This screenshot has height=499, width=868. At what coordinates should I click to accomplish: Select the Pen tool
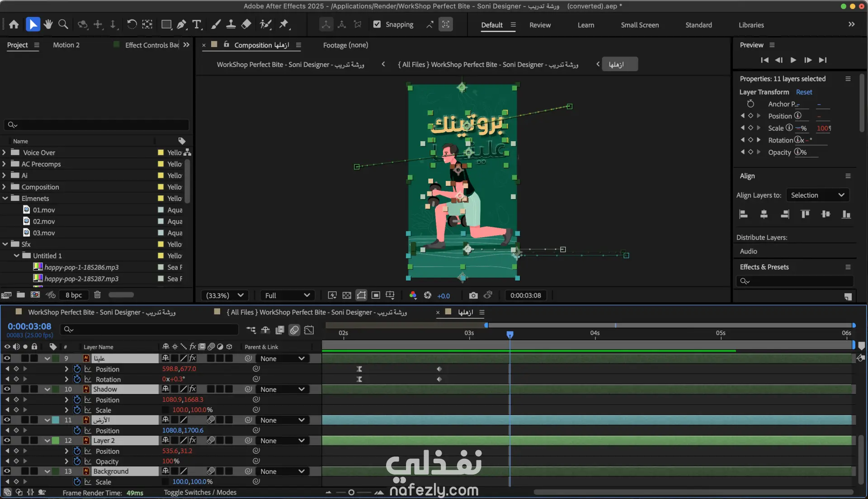pos(182,24)
